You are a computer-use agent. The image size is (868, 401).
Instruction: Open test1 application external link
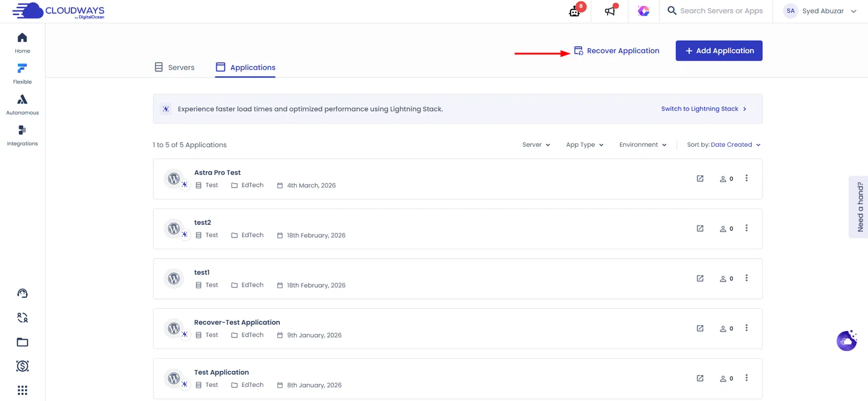coord(700,278)
